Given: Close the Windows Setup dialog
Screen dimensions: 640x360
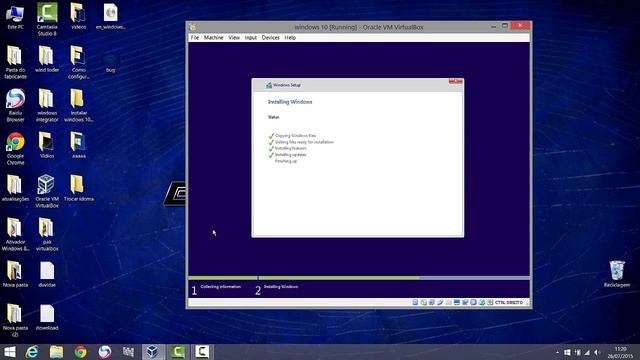Looking at the screenshot, I should [x=456, y=82].
